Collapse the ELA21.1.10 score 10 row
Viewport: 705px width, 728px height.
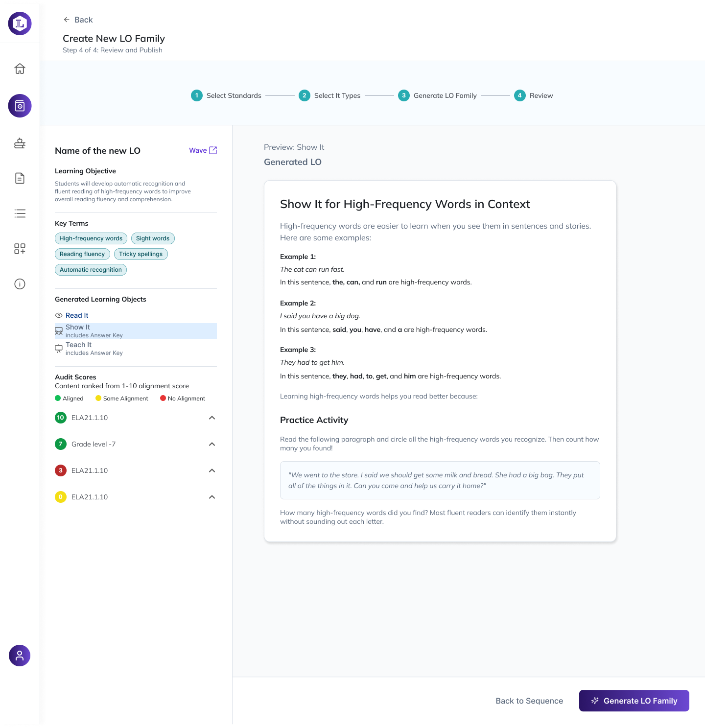pyautogui.click(x=212, y=418)
